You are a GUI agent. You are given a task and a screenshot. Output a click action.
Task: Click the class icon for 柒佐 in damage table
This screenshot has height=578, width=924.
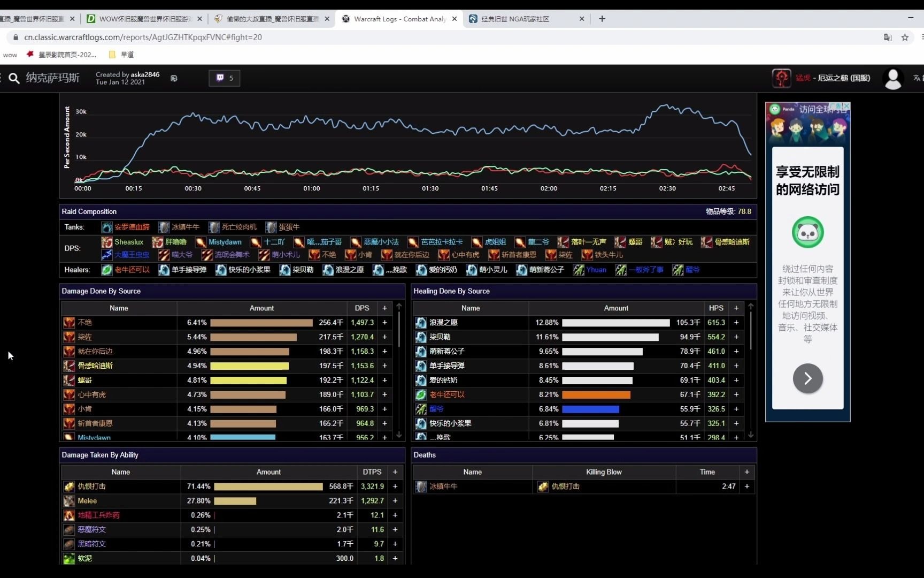[69, 337]
